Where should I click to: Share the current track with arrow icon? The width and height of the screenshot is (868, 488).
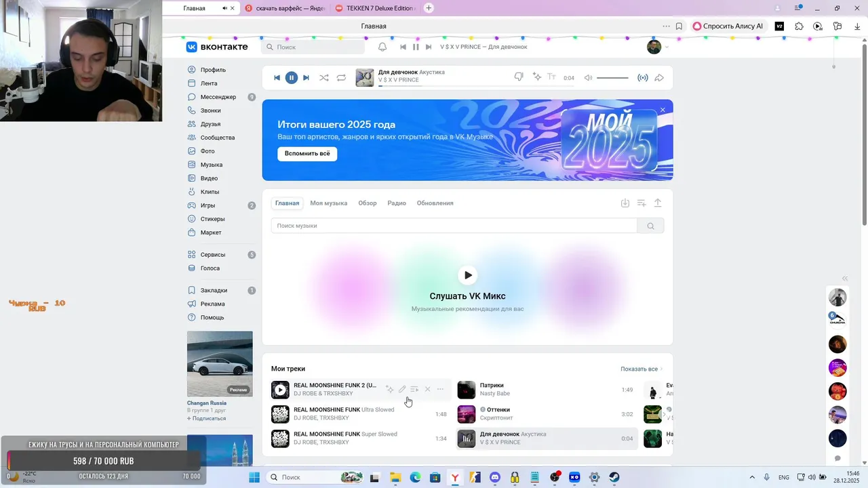[659, 78]
